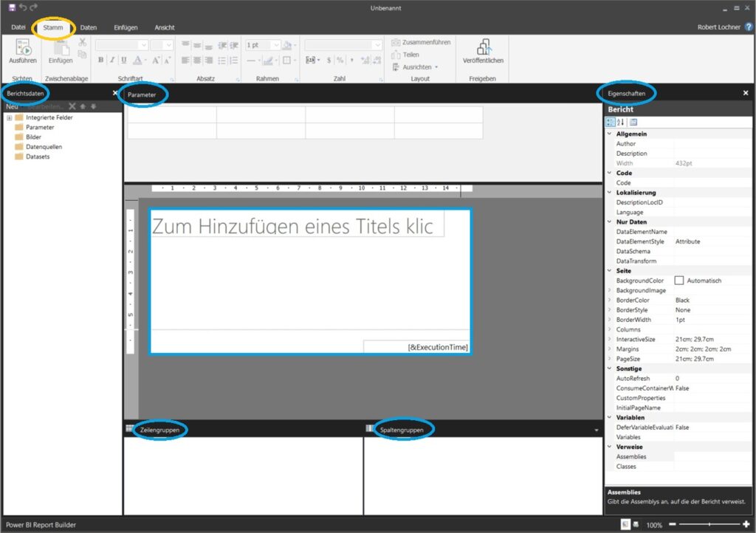Open the Datei menu
Image resolution: width=756 pixels, height=533 pixels.
(18, 27)
